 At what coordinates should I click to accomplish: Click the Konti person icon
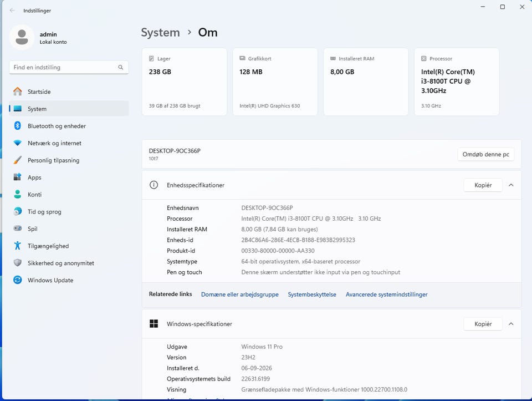[18, 194]
